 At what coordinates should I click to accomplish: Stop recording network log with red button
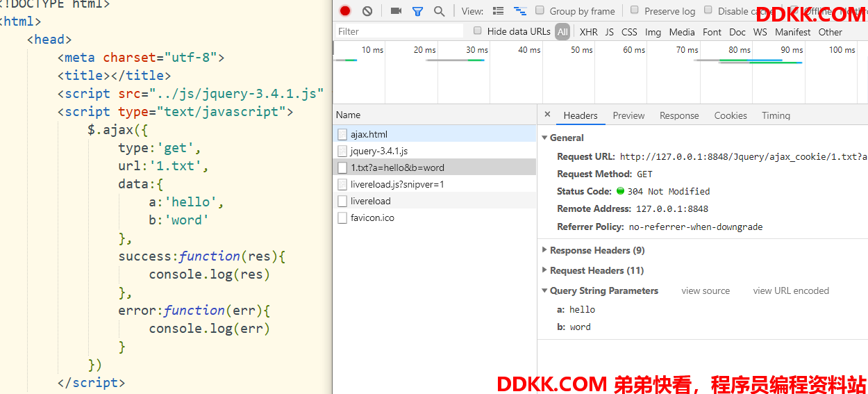coord(345,10)
